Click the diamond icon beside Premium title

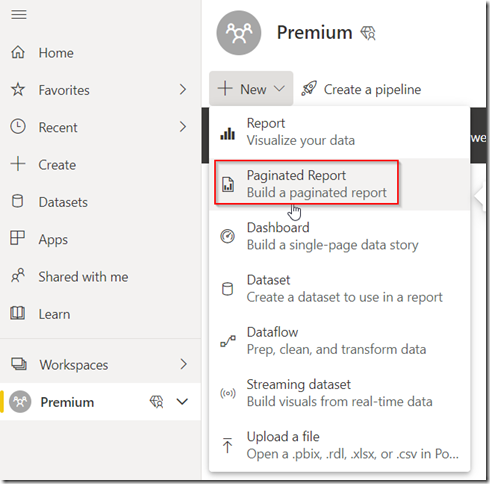tap(368, 33)
